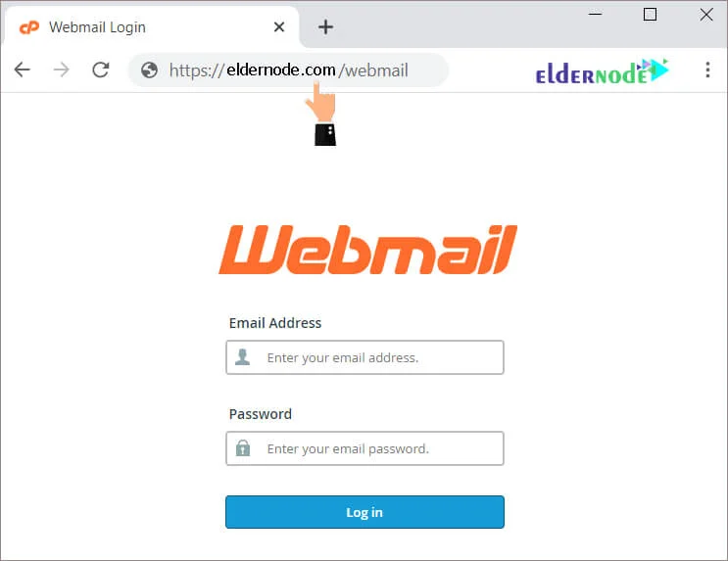The height and width of the screenshot is (561, 728).
Task: Click the cPanel favicon on tab
Action: (x=29, y=27)
